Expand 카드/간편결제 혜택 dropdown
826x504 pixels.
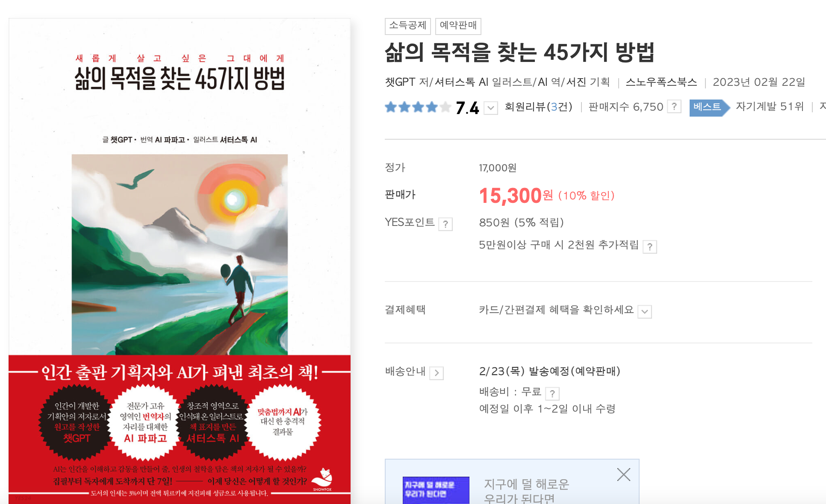pos(645,311)
